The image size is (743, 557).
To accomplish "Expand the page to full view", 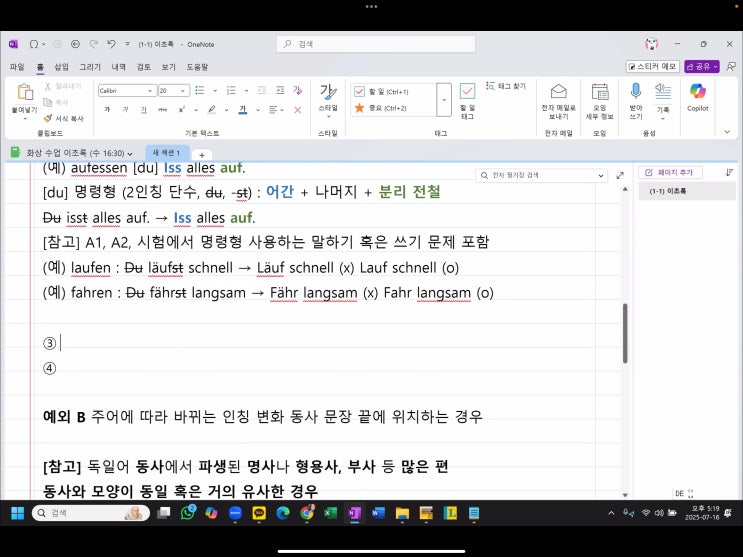I will 620,175.
